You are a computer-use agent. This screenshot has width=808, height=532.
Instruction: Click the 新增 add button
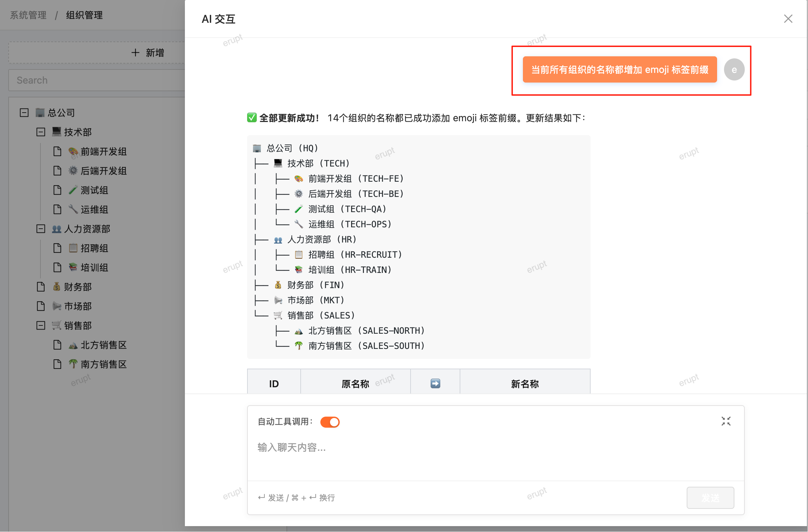tap(148, 53)
